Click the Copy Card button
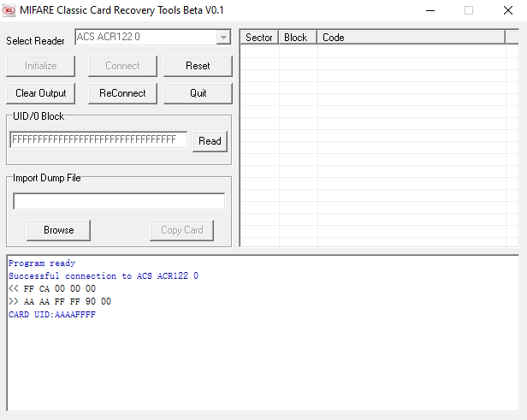 click(x=182, y=230)
